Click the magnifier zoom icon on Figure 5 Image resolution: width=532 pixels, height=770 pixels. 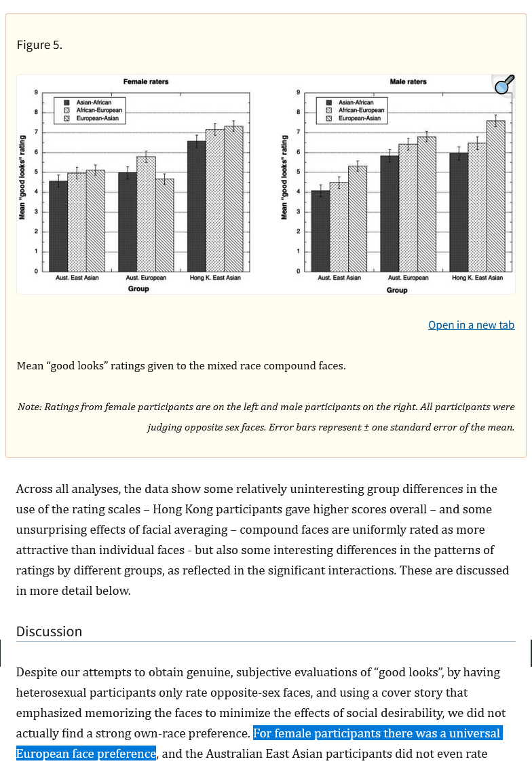point(504,85)
